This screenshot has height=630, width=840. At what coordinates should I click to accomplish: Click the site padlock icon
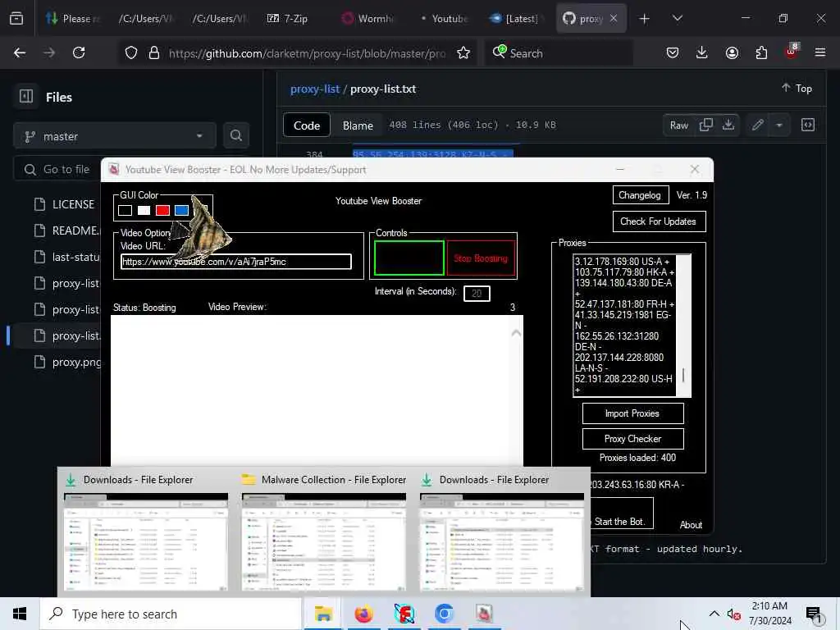click(154, 52)
